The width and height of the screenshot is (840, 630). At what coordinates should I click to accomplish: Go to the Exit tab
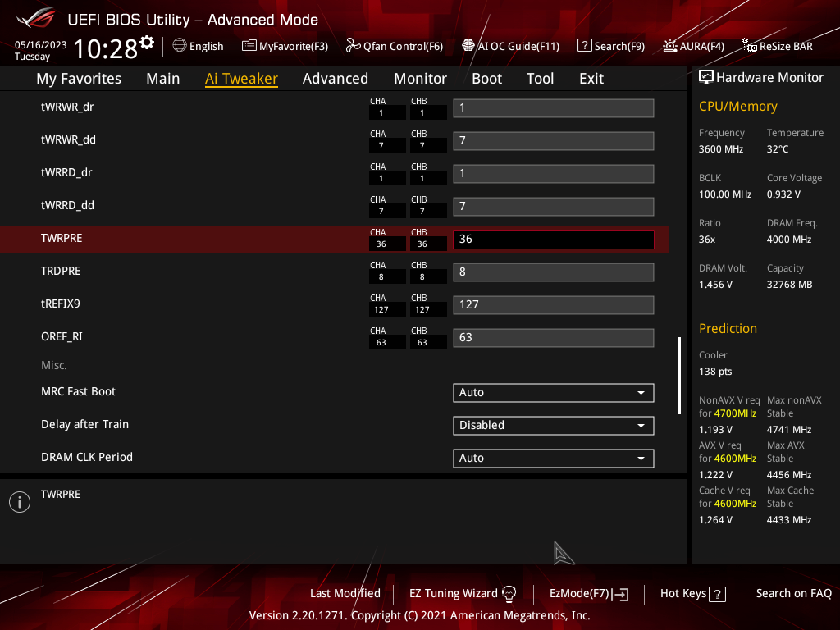click(591, 79)
